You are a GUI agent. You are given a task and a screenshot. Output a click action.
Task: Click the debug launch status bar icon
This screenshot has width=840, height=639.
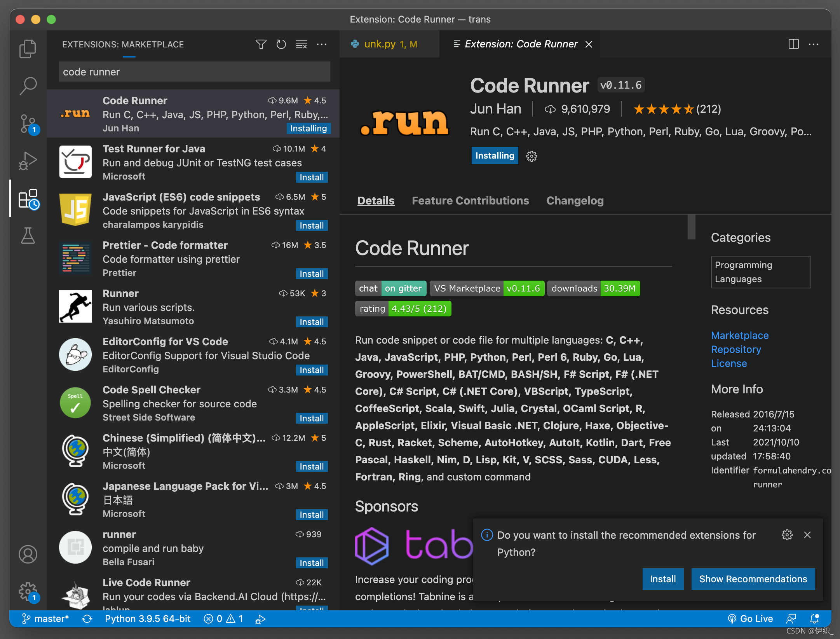tap(260, 619)
